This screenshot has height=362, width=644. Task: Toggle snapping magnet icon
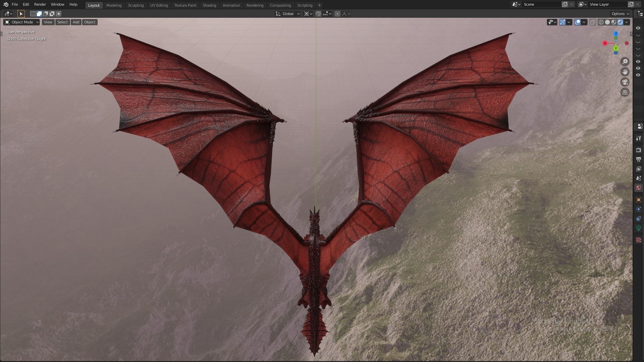[318, 14]
